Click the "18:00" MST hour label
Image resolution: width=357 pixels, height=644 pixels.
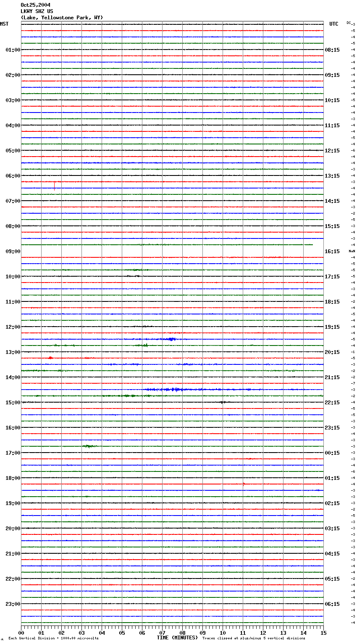click(13, 478)
